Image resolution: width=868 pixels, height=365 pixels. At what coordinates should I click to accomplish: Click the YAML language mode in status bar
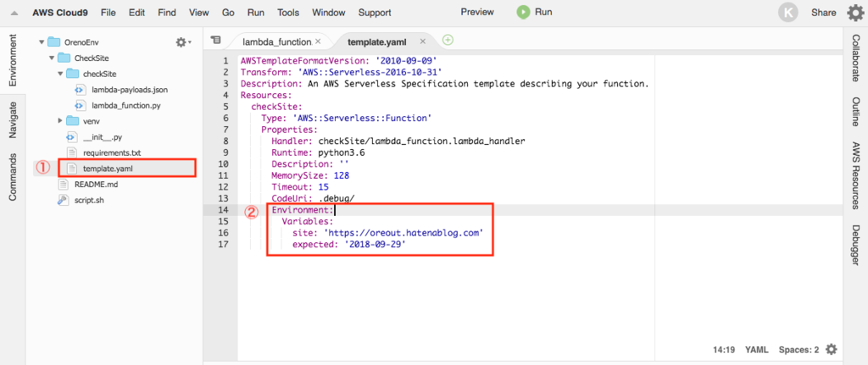click(x=756, y=350)
